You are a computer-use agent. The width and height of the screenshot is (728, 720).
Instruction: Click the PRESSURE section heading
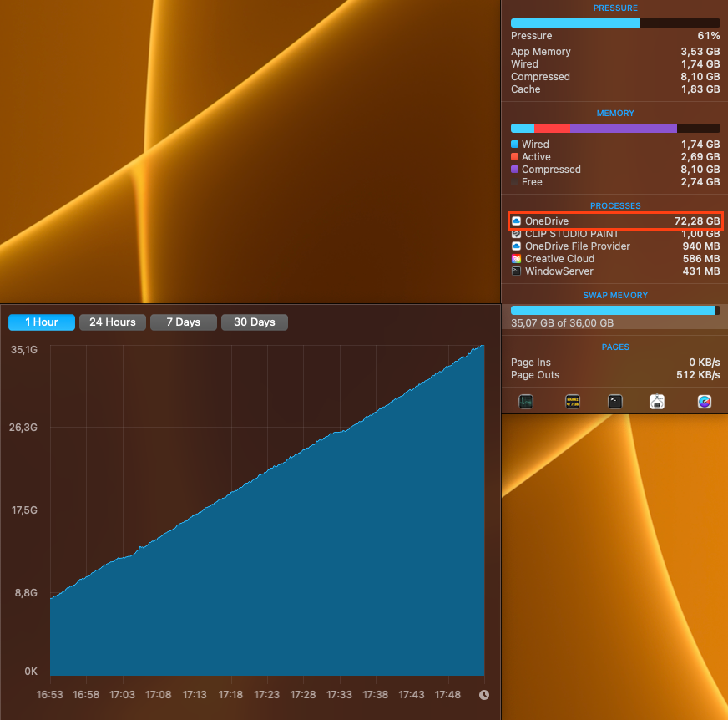615,8
